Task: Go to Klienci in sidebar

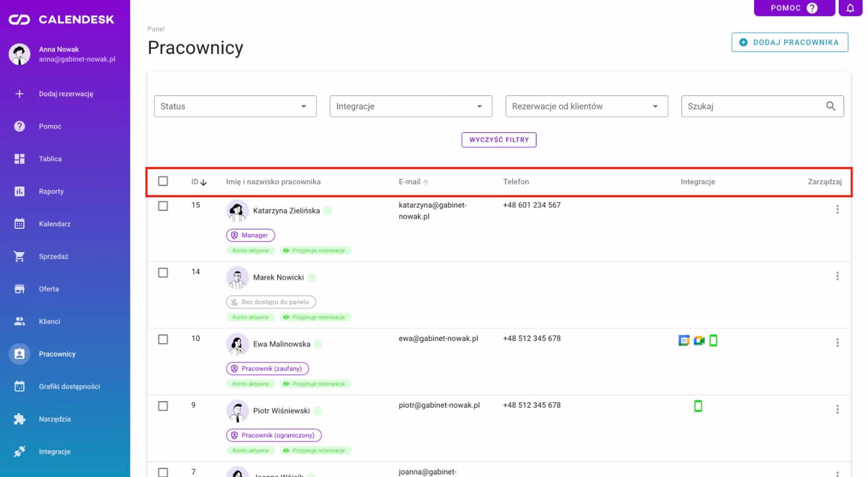Action: coord(65,321)
